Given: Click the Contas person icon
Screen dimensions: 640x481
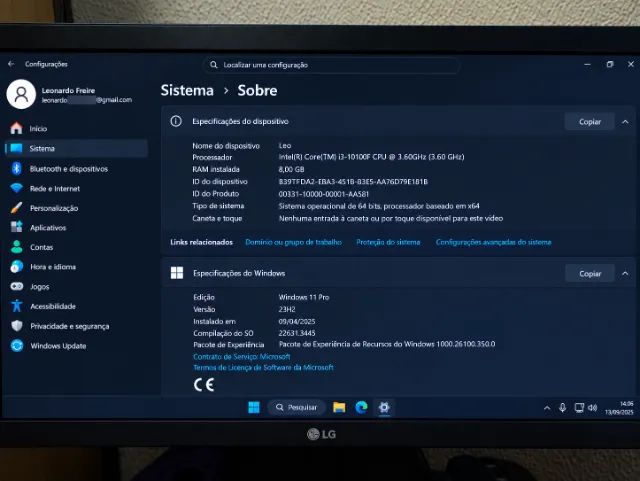Looking at the screenshot, I should [x=17, y=247].
